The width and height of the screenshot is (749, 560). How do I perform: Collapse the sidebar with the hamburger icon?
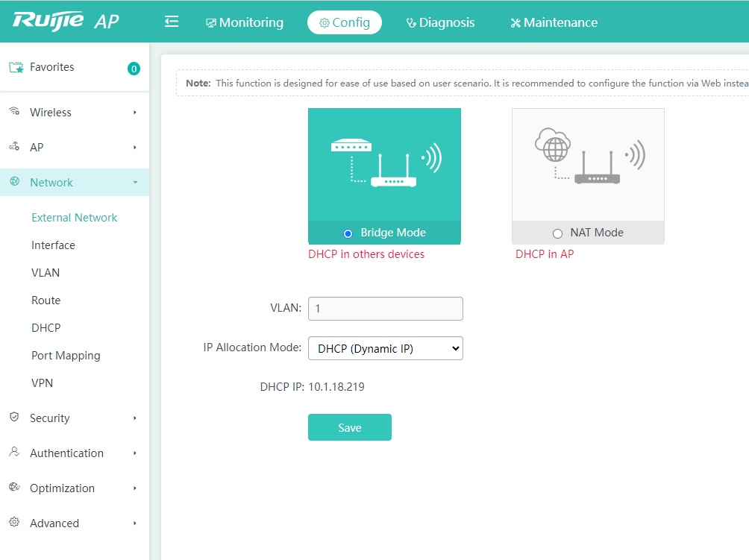[x=172, y=22]
